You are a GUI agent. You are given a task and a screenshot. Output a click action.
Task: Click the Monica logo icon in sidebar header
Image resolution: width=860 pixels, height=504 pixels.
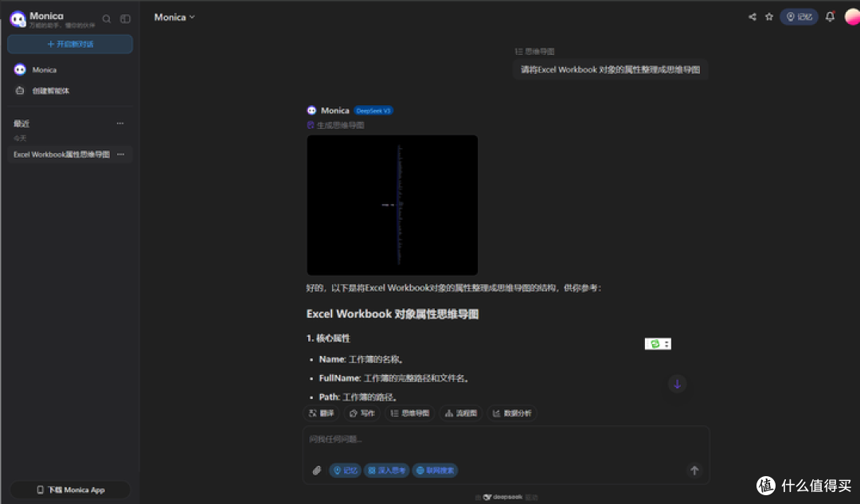pyautogui.click(x=18, y=19)
